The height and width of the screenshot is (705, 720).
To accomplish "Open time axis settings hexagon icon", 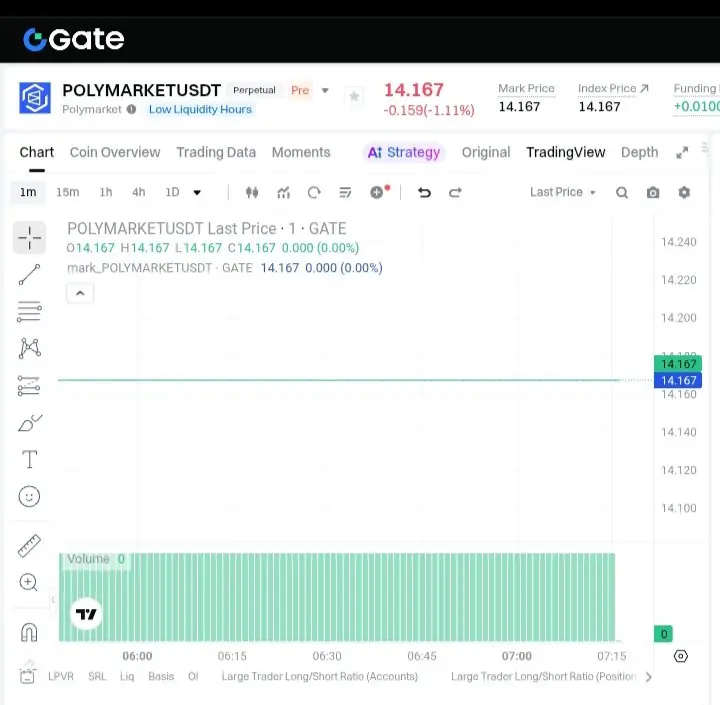I will [x=681, y=656].
